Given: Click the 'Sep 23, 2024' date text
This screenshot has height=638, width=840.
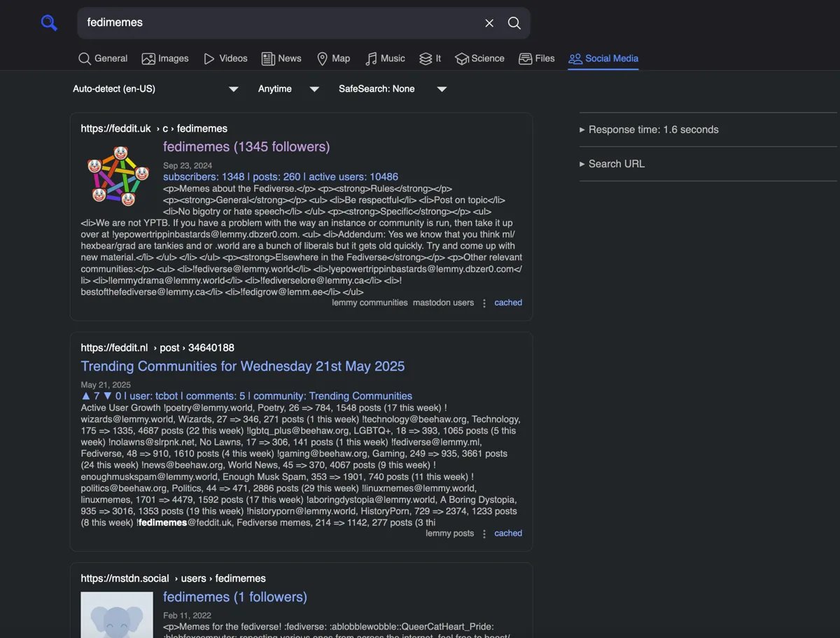Looking at the screenshot, I should (x=187, y=166).
